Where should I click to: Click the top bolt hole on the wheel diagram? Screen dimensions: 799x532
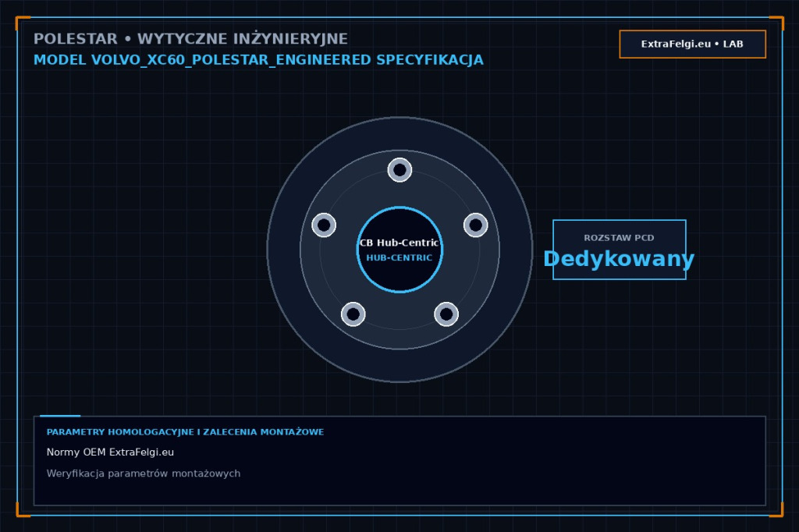coord(399,170)
